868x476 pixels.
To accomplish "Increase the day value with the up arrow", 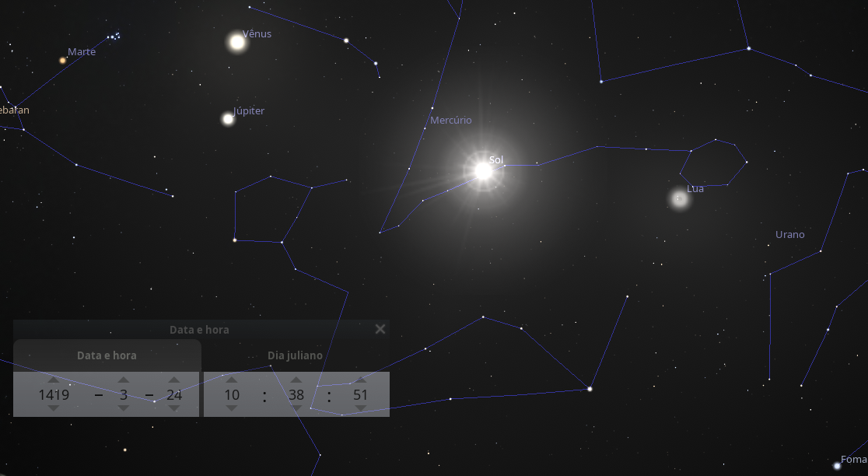I will click(173, 380).
